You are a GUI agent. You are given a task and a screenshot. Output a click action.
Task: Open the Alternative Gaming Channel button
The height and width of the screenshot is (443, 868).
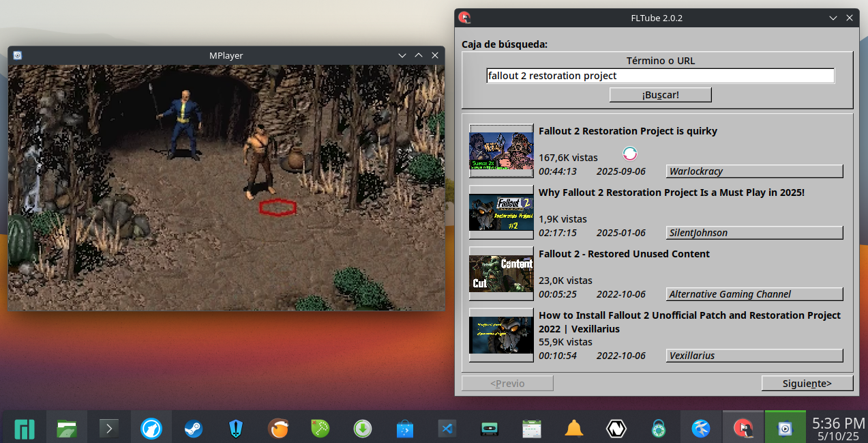pos(754,294)
